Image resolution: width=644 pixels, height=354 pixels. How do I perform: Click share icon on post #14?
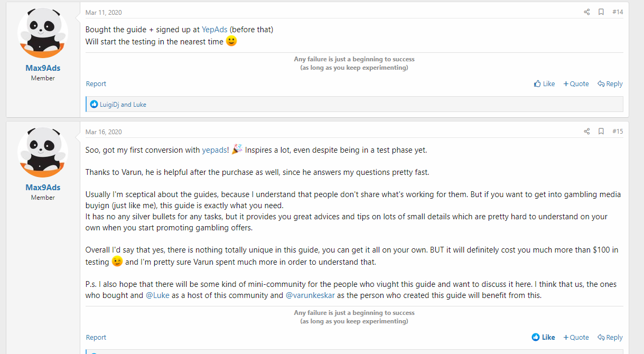(x=587, y=12)
